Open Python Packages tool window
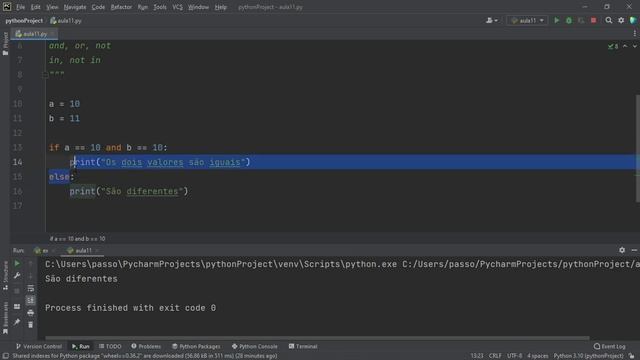 point(196,346)
